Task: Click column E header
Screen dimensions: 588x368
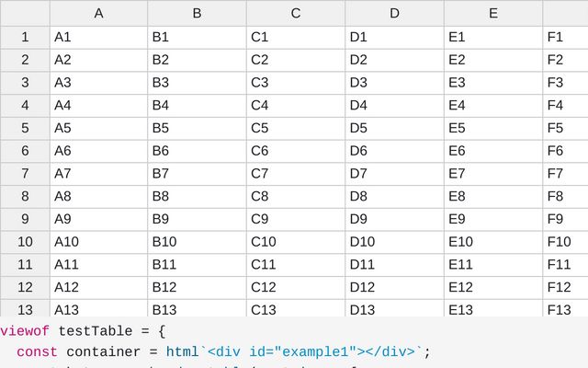Action: click(x=493, y=13)
